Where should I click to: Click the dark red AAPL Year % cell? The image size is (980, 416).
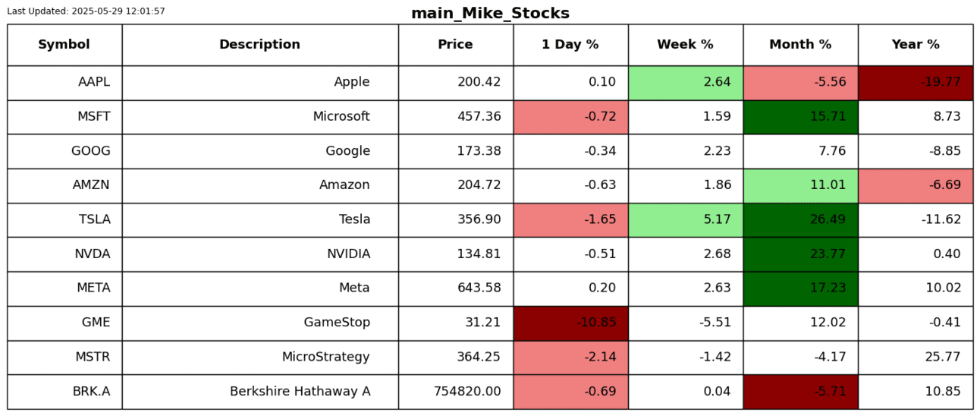pos(916,82)
